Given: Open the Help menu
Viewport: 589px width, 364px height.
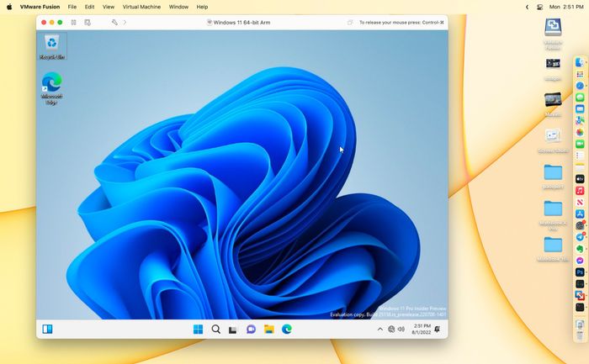Looking at the screenshot, I should coord(202,7).
